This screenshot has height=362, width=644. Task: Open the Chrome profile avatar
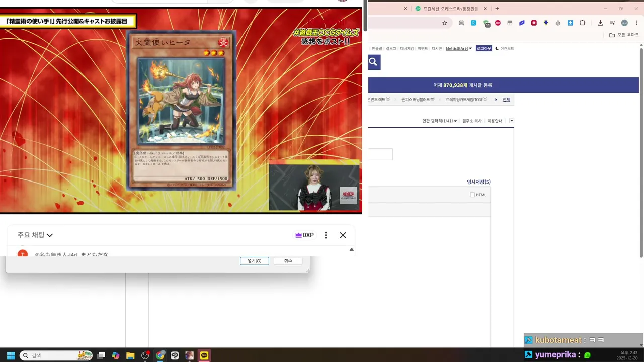click(x=624, y=23)
